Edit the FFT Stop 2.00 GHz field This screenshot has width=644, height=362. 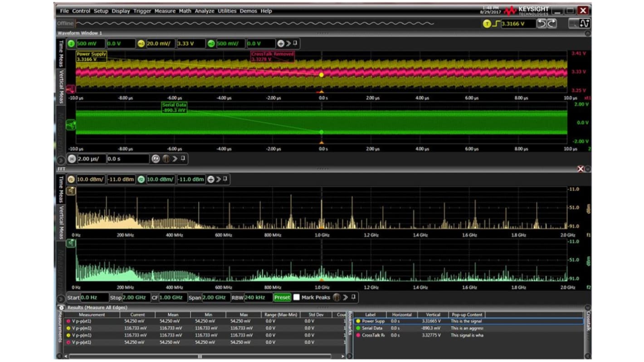coord(136,298)
